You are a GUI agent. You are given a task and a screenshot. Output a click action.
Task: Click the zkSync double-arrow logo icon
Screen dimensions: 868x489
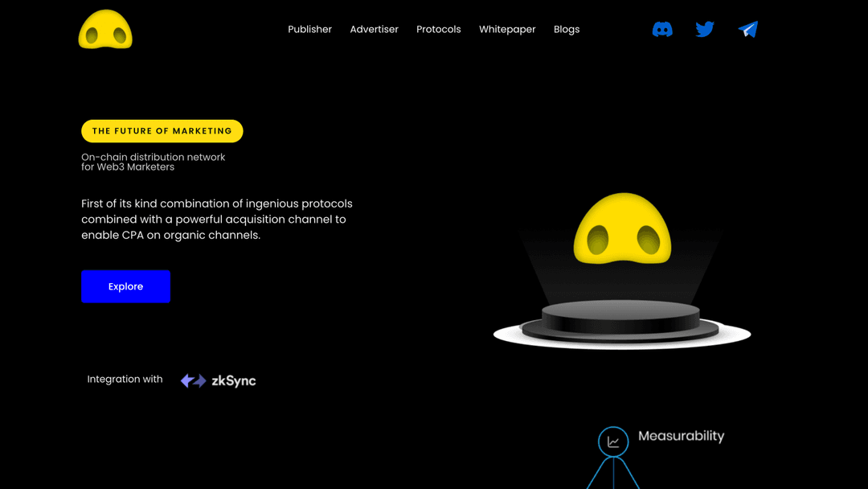tap(193, 380)
